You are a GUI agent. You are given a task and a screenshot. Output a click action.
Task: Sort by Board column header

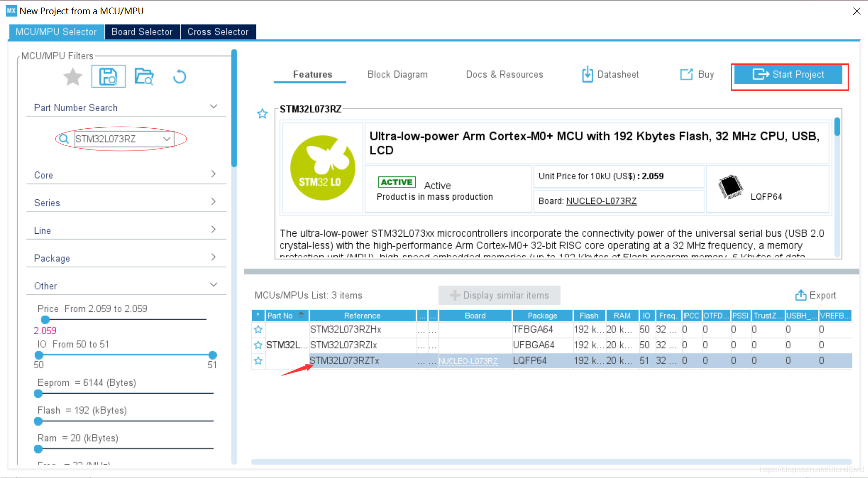[x=475, y=316]
